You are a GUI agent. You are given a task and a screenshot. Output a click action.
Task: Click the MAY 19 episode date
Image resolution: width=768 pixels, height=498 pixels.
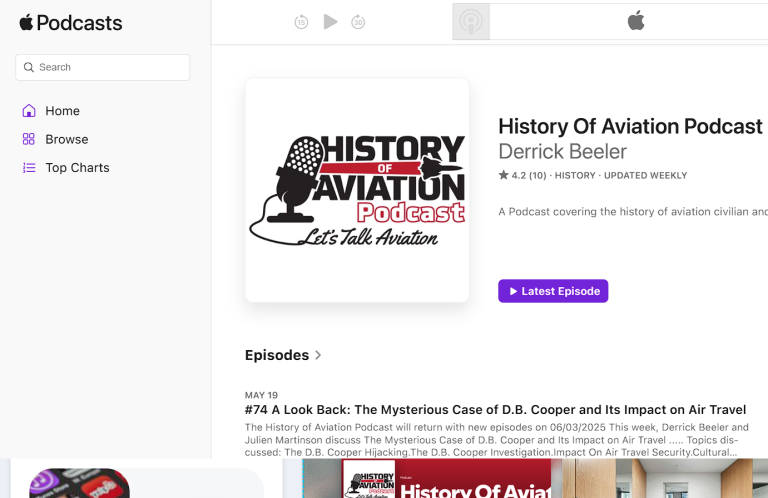coord(261,395)
